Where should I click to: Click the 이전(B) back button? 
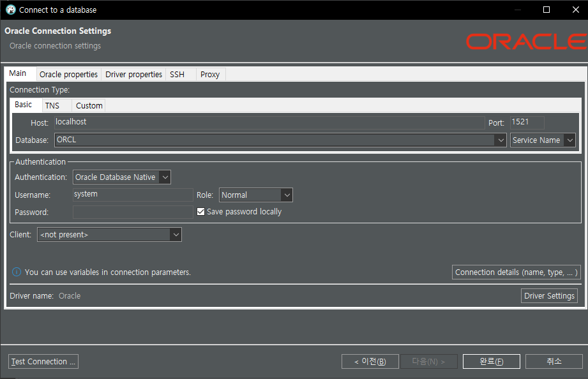(370, 361)
